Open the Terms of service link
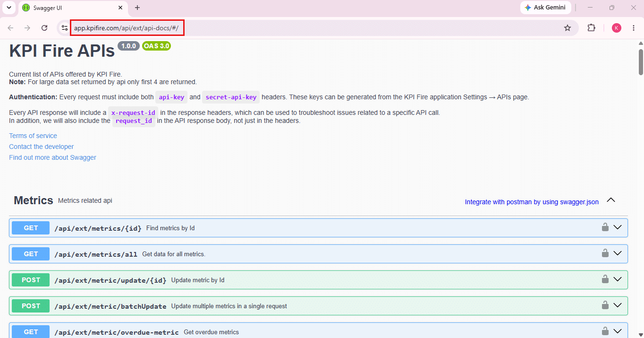This screenshot has height=338, width=644. (x=33, y=136)
